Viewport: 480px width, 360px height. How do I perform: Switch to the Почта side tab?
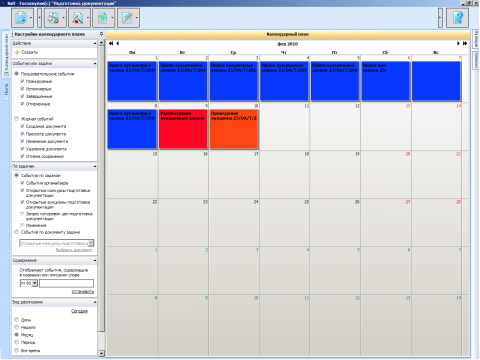click(6, 92)
